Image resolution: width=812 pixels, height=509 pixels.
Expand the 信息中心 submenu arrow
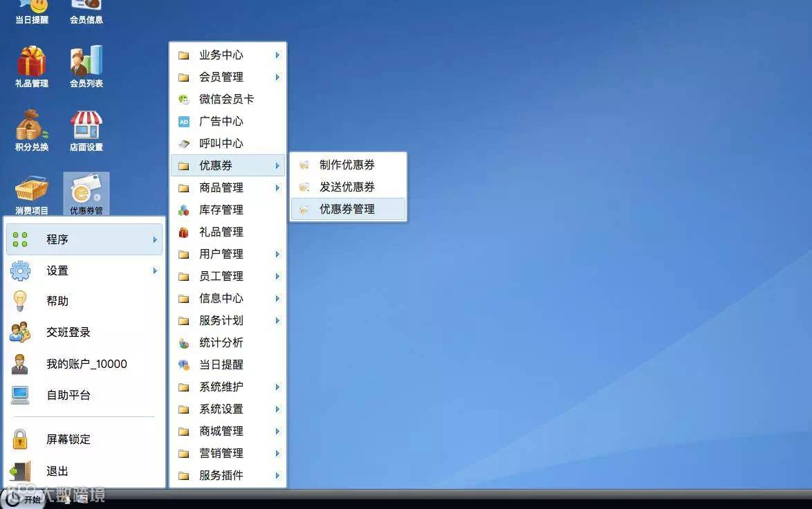point(277,298)
